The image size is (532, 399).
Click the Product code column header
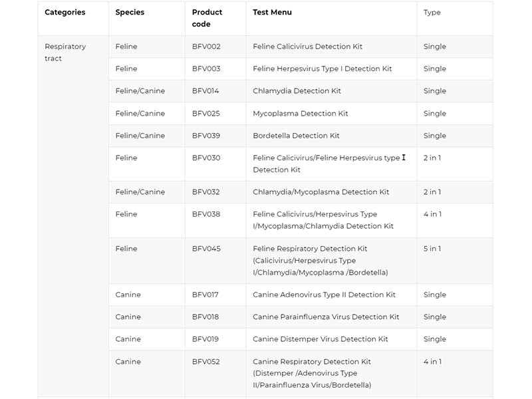207,18
